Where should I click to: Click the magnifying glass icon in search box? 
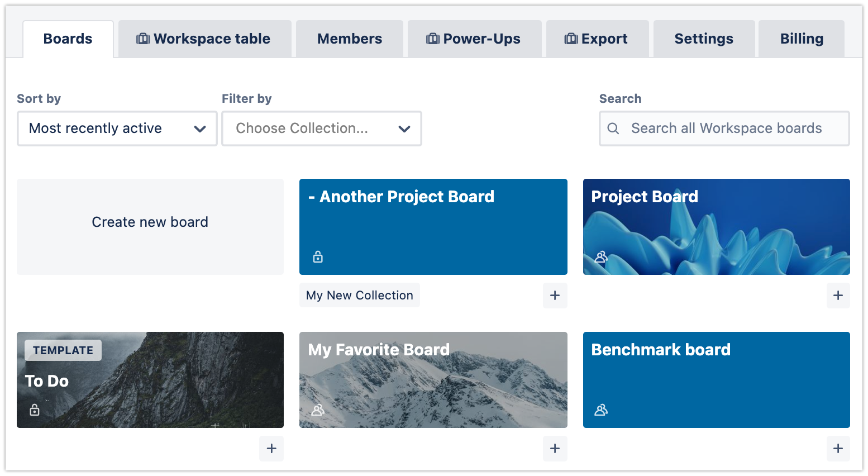coord(613,128)
